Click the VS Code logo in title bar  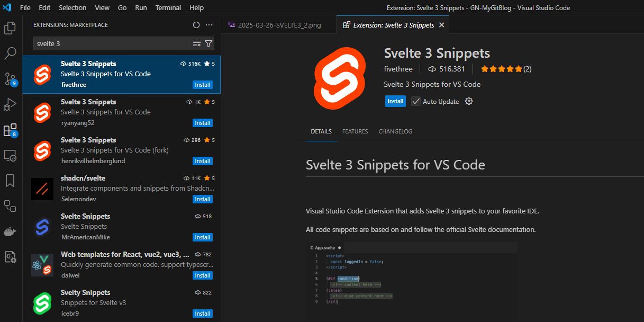click(x=7, y=8)
